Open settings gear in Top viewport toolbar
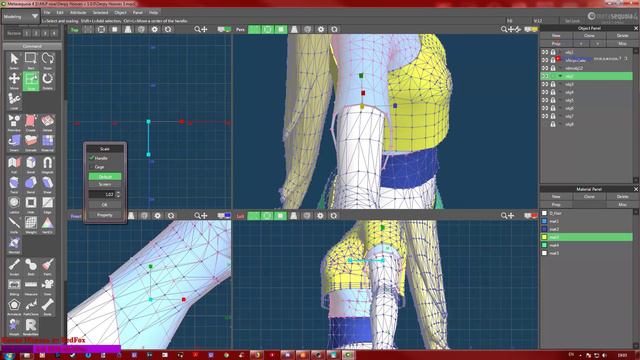The height and width of the screenshot is (360, 640). pyautogui.click(x=154, y=29)
